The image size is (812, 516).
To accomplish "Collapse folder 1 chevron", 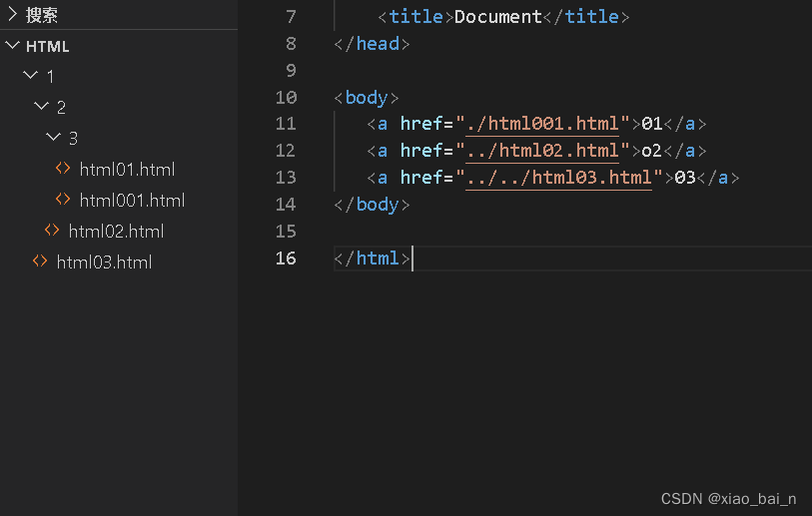I will (31, 76).
